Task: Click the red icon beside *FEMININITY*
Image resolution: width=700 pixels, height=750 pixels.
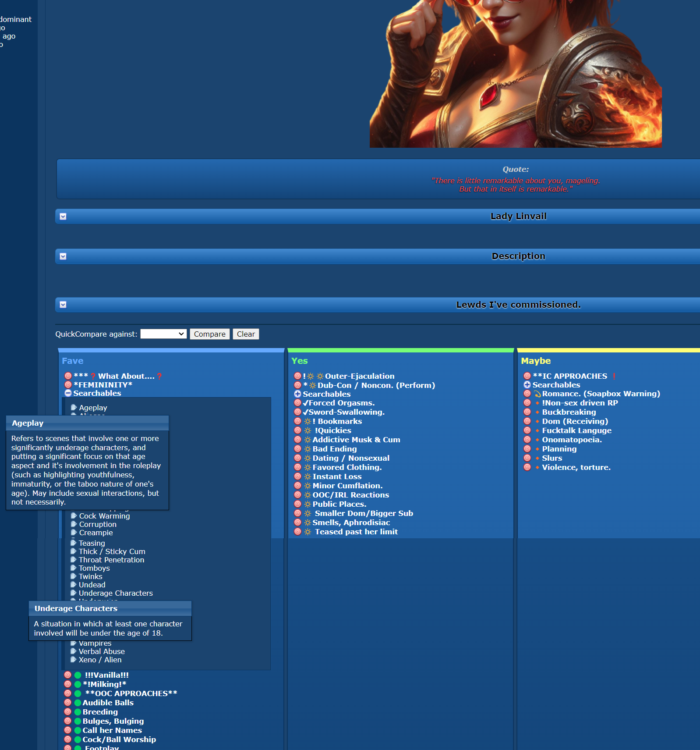Action: (x=68, y=385)
